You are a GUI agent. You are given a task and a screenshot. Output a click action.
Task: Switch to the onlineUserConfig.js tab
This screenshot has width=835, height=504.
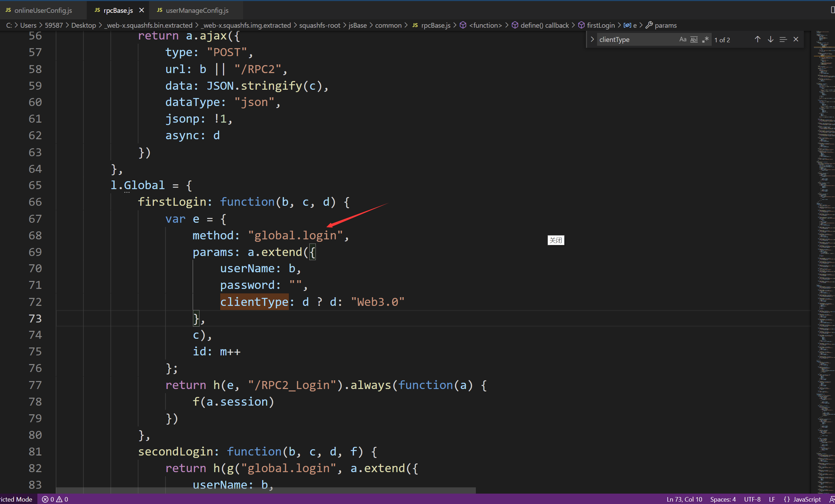(43, 10)
